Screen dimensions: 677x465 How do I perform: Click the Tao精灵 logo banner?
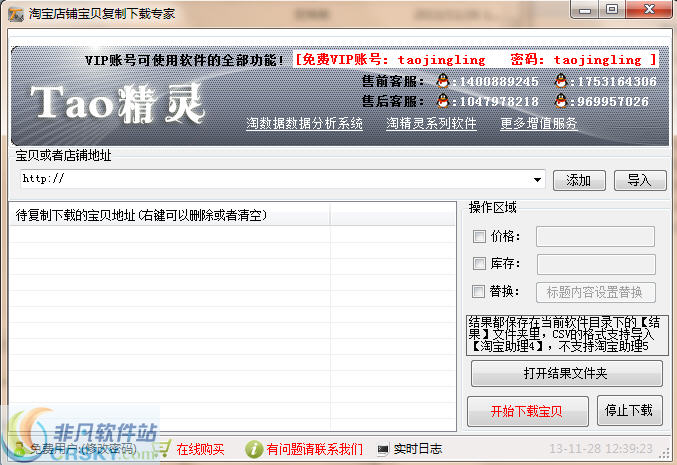pyautogui.click(x=117, y=103)
